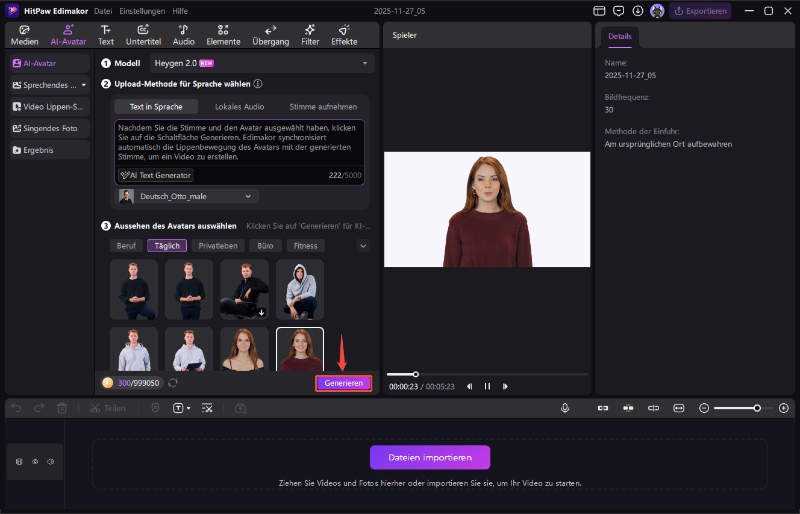The image size is (800, 514).
Task: Click the fit-timeline icon beside zoom minus
Action: click(679, 408)
